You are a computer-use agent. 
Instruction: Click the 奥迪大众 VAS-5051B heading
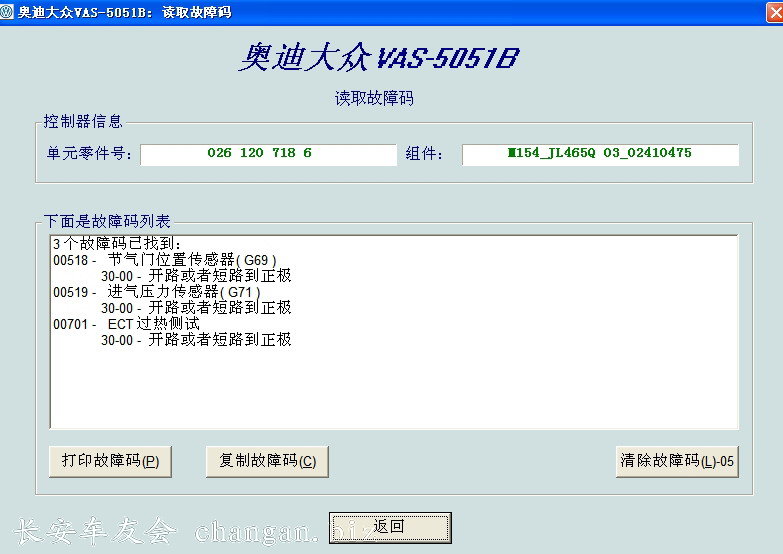379,57
